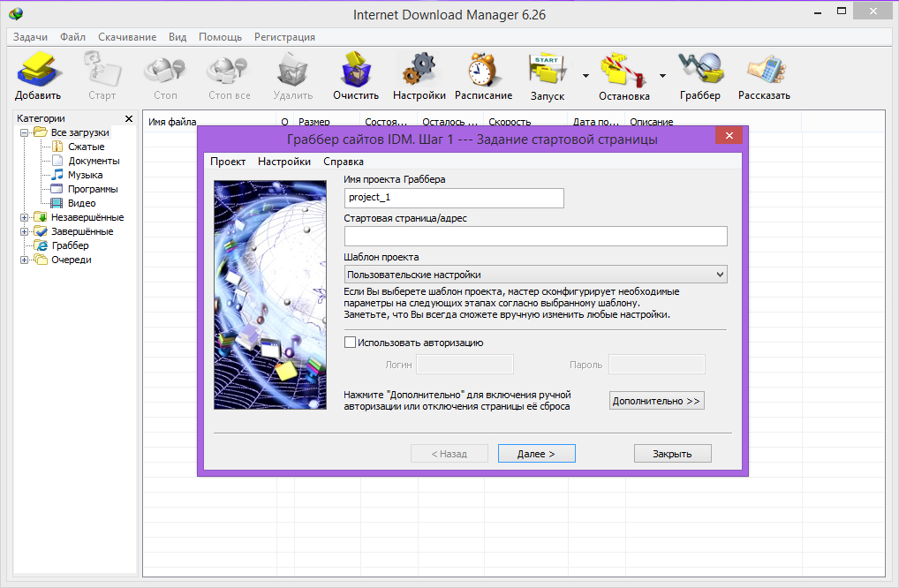Select Граббер item in categories tree
Image resolution: width=899 pixels, height=588 pixels.
pos(70,245)
